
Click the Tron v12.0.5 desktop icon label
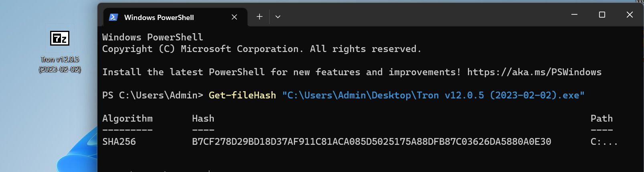(60, 64)
